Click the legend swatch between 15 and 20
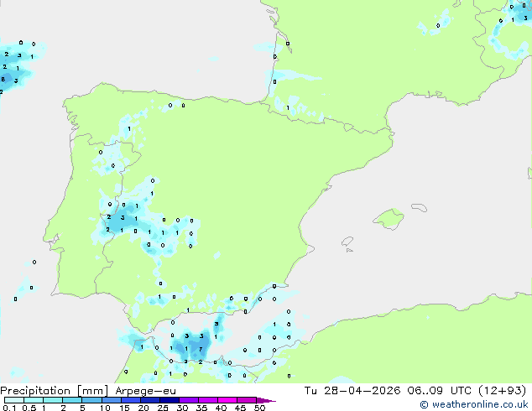 point(130,400)
